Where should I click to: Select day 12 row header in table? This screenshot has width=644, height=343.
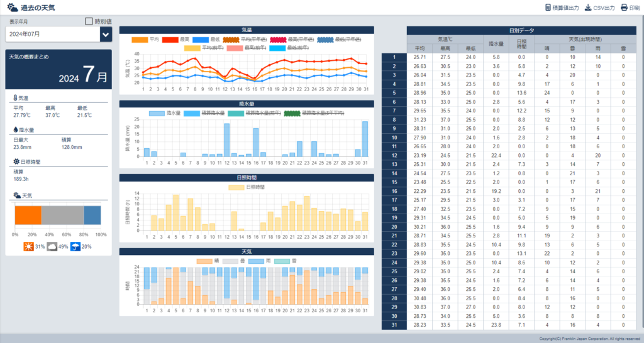pos(394,155)
